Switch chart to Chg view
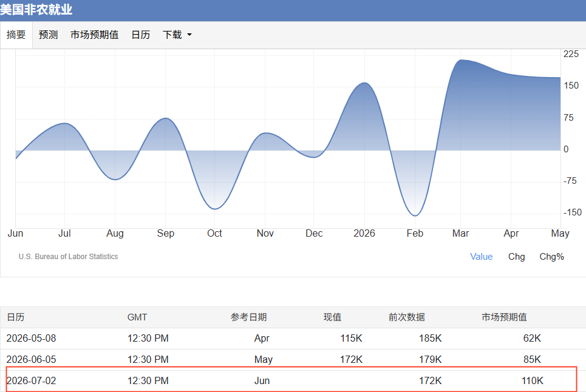Screen dimensions: 586x392 click(x=517, y=257)
